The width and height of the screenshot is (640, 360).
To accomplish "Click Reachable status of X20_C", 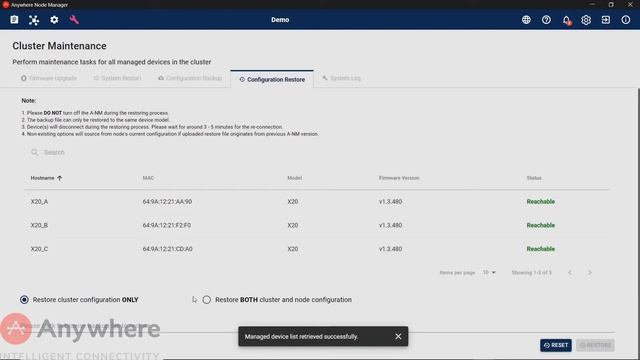I will (x=540, y=249).
